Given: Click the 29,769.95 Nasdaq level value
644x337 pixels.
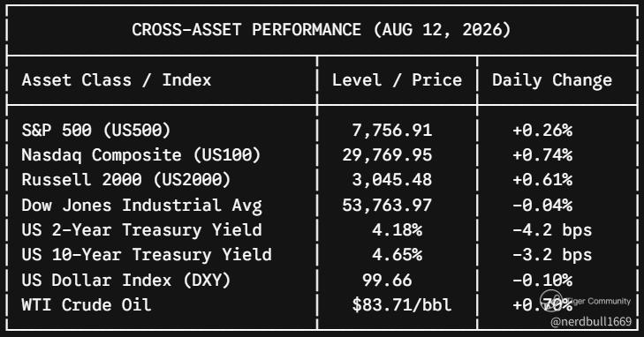Looking at the screenshot, I should 387,155.
